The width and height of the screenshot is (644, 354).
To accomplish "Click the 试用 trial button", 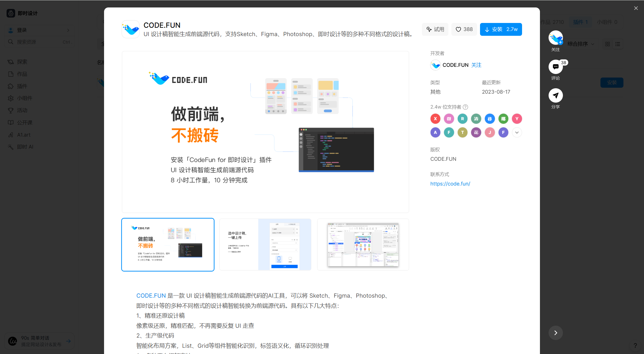I will 435,29.
